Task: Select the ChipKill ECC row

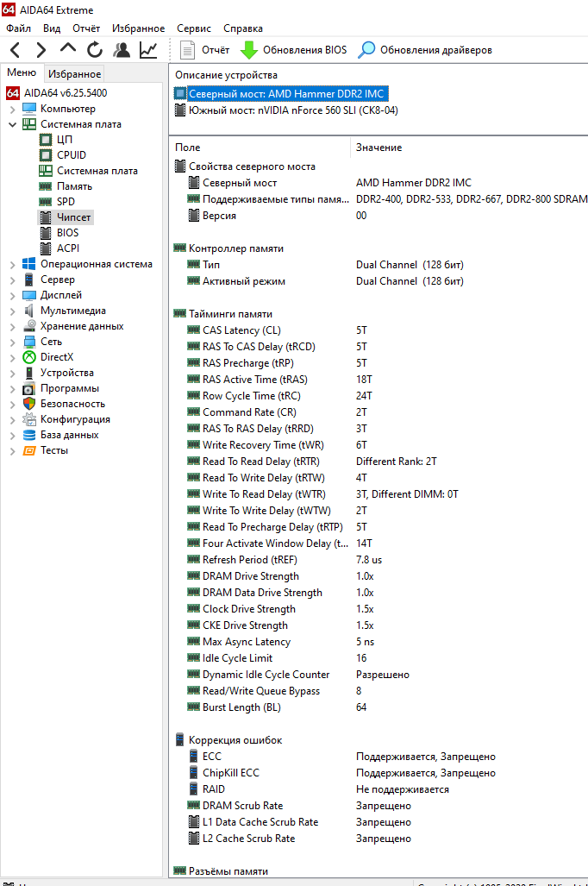Action: click(x=378, y=772)
